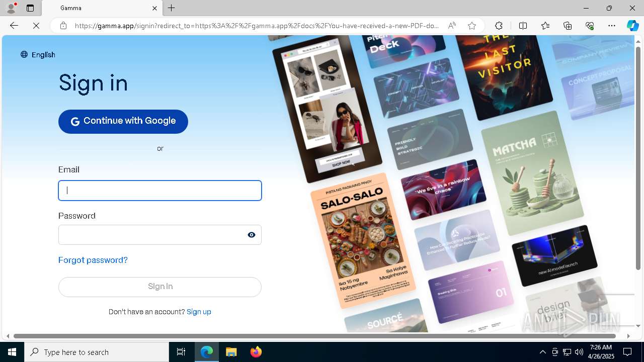644x362 pixels.
Task: Click the SALO-SALO poster thumbnail
Action: 363,240
